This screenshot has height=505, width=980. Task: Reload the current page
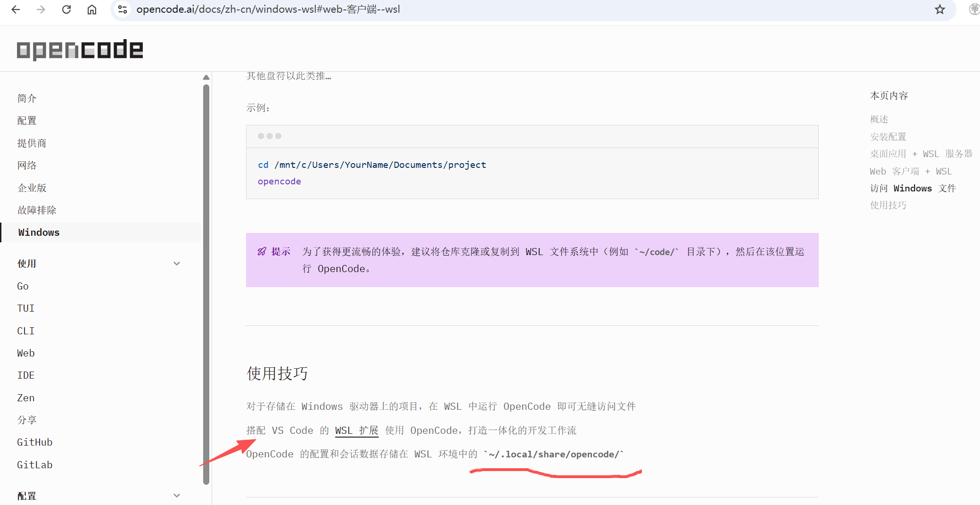(x=66, y=9)
